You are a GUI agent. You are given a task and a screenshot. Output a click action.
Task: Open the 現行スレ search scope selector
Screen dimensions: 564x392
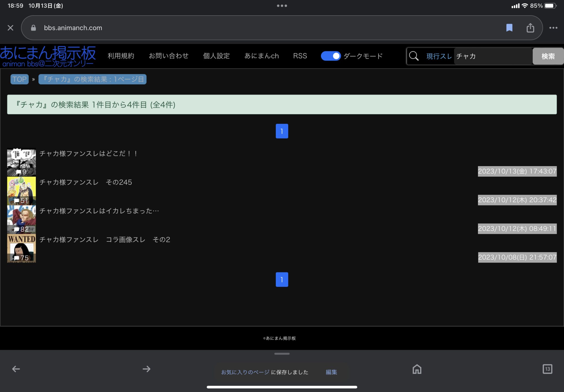coord(439,56)
